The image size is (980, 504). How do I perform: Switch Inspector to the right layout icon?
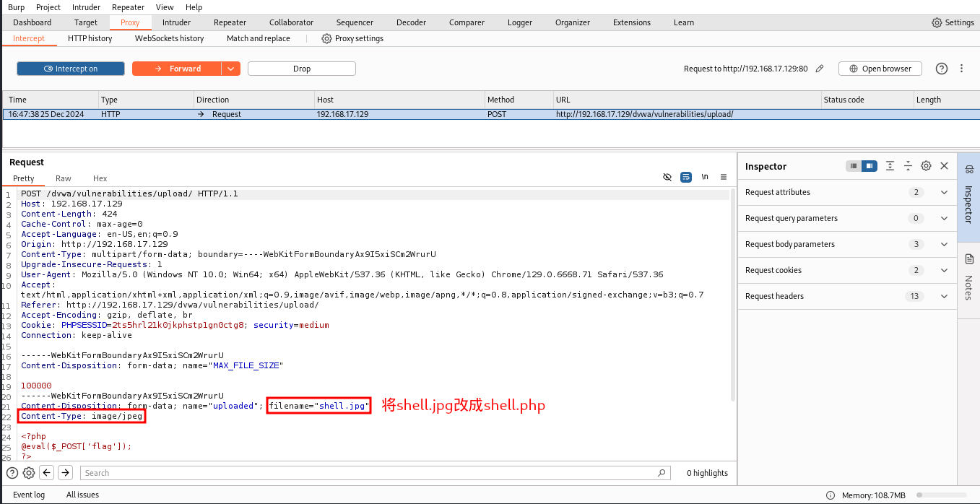[870, 166]
